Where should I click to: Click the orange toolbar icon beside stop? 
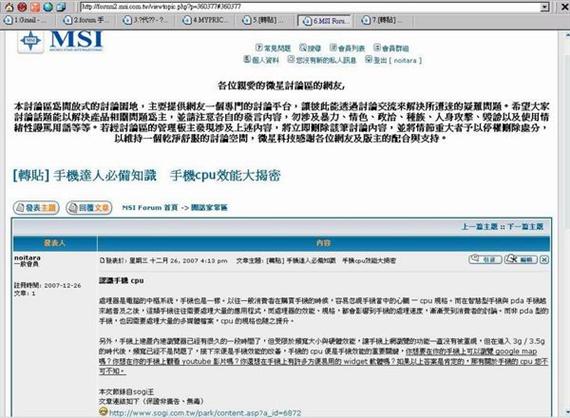click(x=35, y=7)
